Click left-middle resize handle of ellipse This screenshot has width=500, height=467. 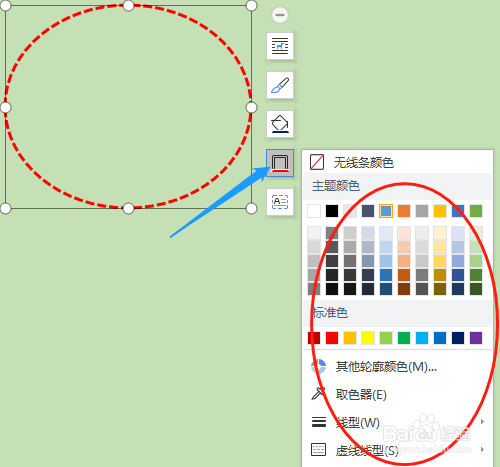[x=5, y=107]
